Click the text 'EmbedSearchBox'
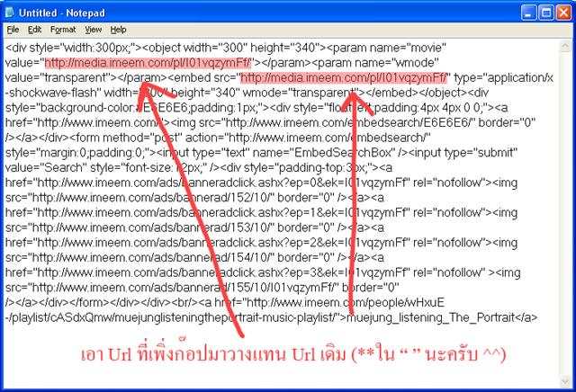 342,152
